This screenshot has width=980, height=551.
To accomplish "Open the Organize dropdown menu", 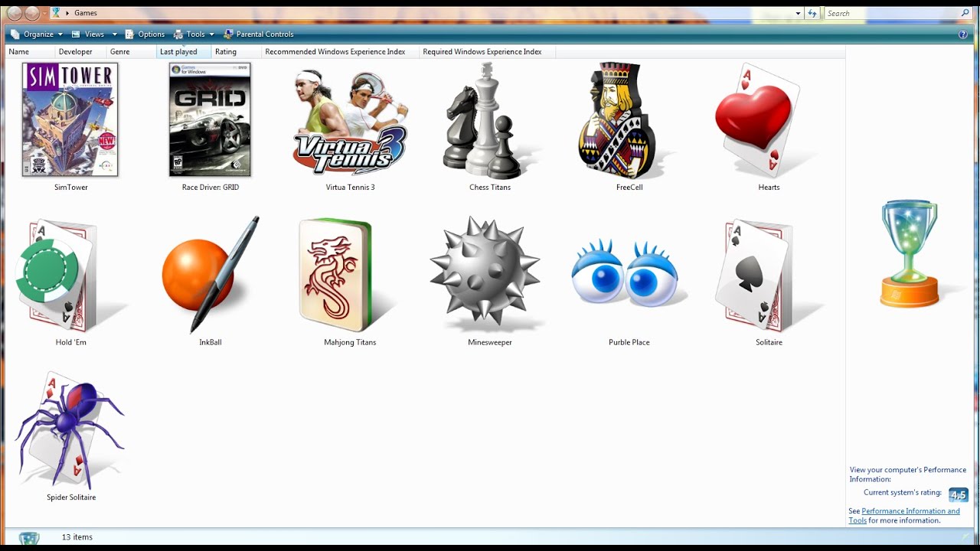I will click(x=37, y=34).
